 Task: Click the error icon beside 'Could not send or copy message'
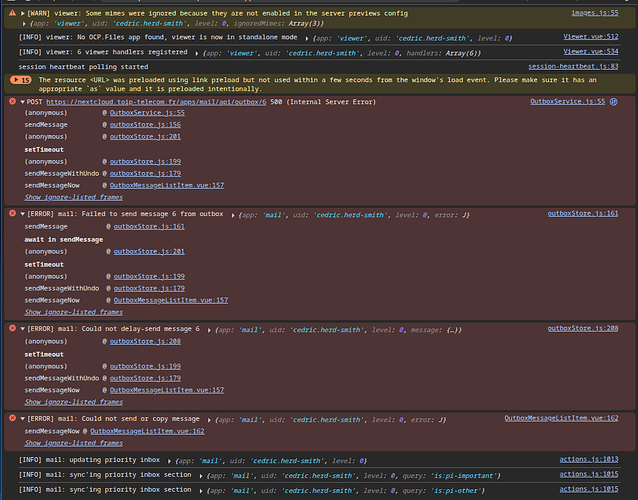(x=13, y=418)
